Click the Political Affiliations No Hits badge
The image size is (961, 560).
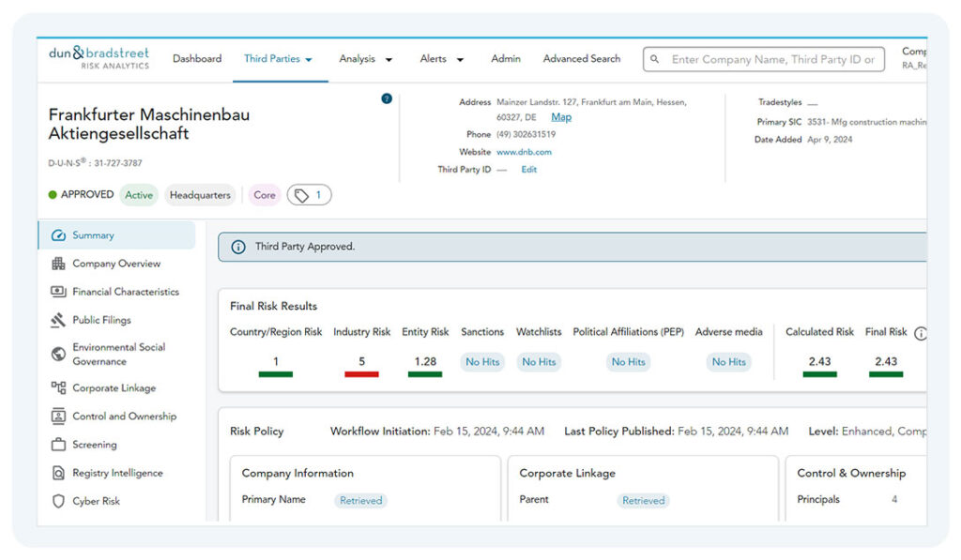pos(628,362)
